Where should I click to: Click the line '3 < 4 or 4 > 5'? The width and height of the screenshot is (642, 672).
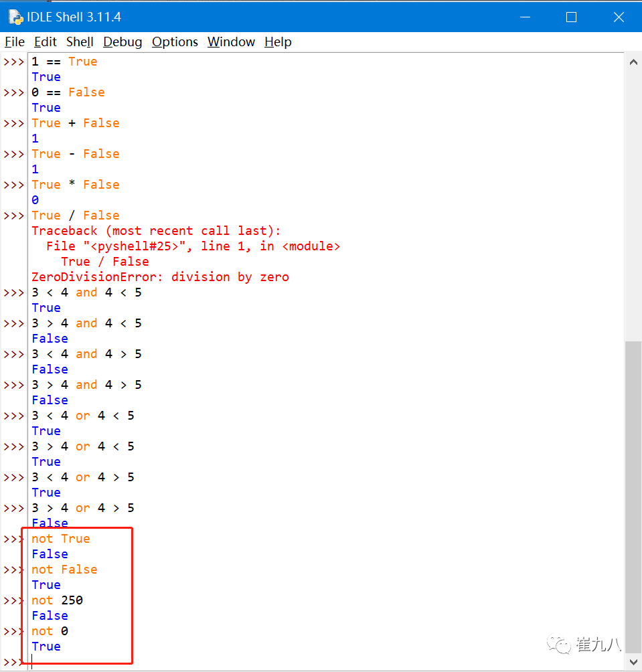click(x=83, y=477)
